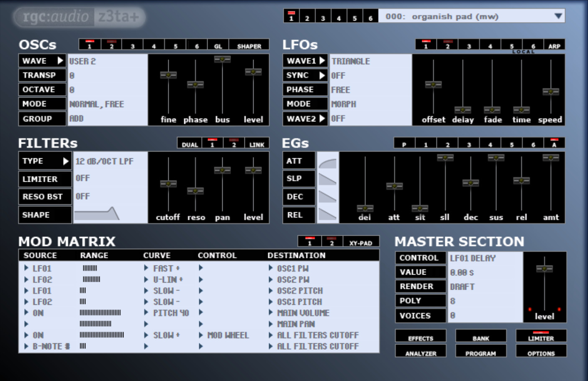The height and width of the screenshot is (381, 588).
Task: Click the rgc:audio z3ta+ logo
Action: [80, 17]
